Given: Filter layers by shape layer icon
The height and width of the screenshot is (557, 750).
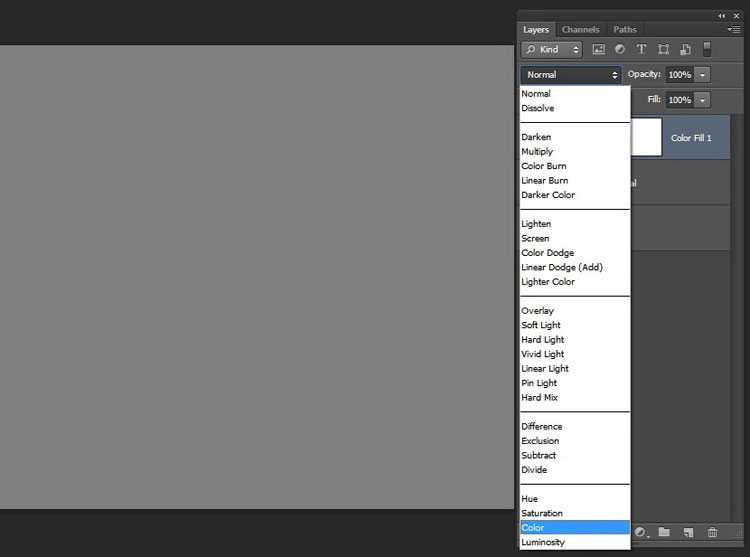Looking at the screenshot, I should 663,49.
